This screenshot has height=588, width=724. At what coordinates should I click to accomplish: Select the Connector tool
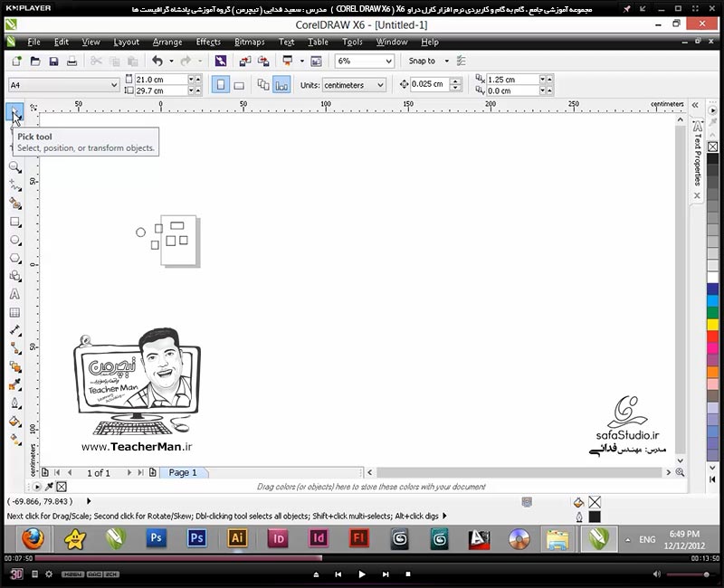14,348
